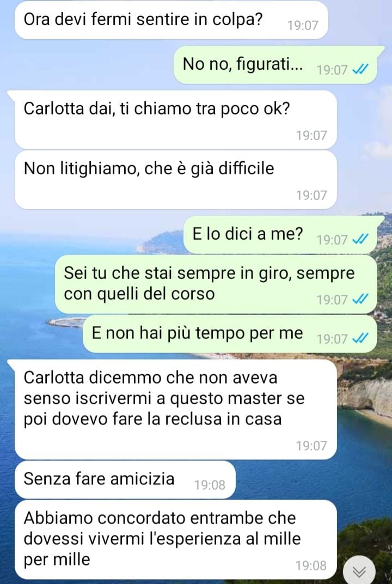This screenshot has width=392, height=584.
Task: Tap the coastal wallpaper area beside 'Senza fare amicizia'
Action: pos(313,480)
